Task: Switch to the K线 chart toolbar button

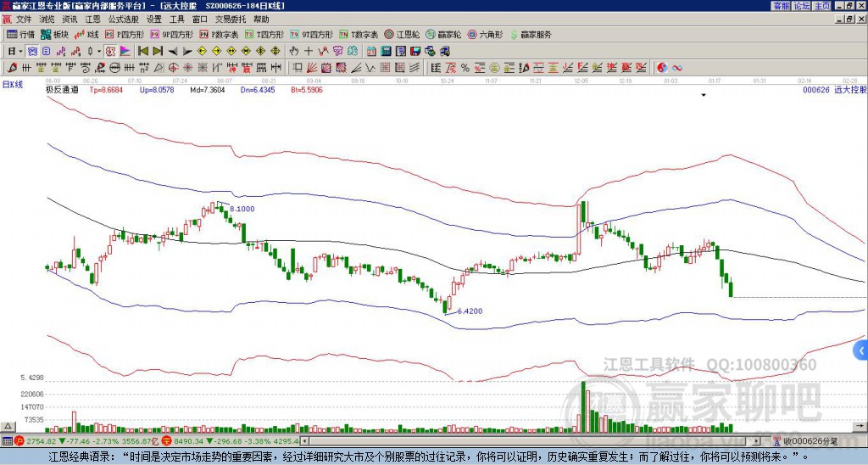Action: [86, 34]
